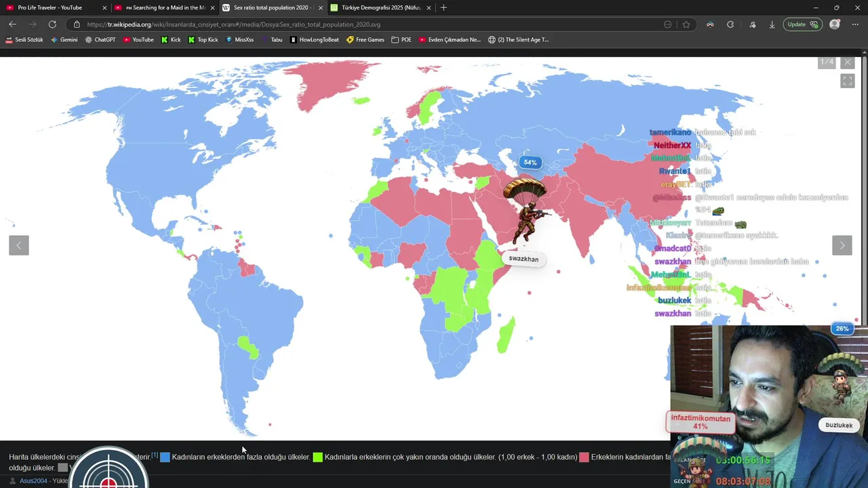Viewport: 868px width, 488px height.
Task: Close the Pro Life Traveler tab
Action: coord(104,7)
